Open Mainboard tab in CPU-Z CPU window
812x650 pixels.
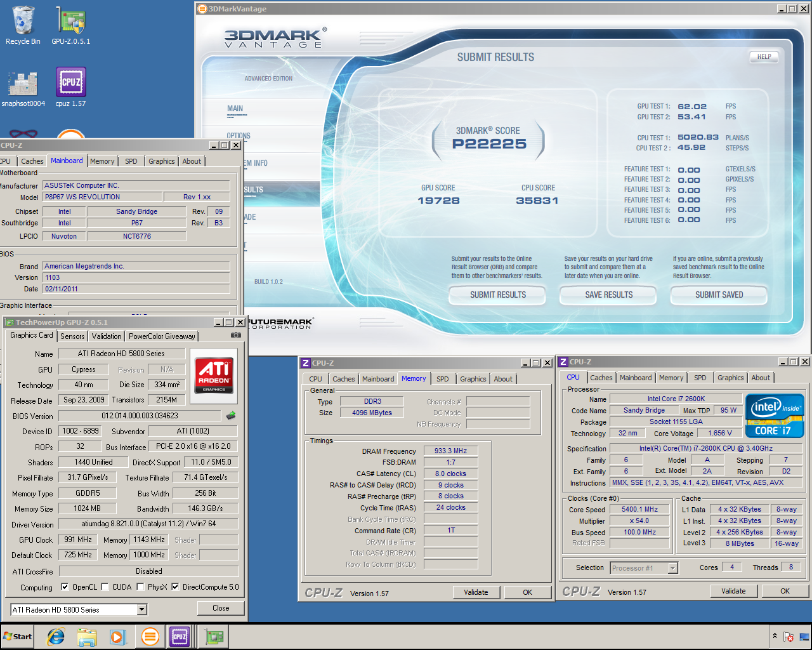click(x=636, y=378)
